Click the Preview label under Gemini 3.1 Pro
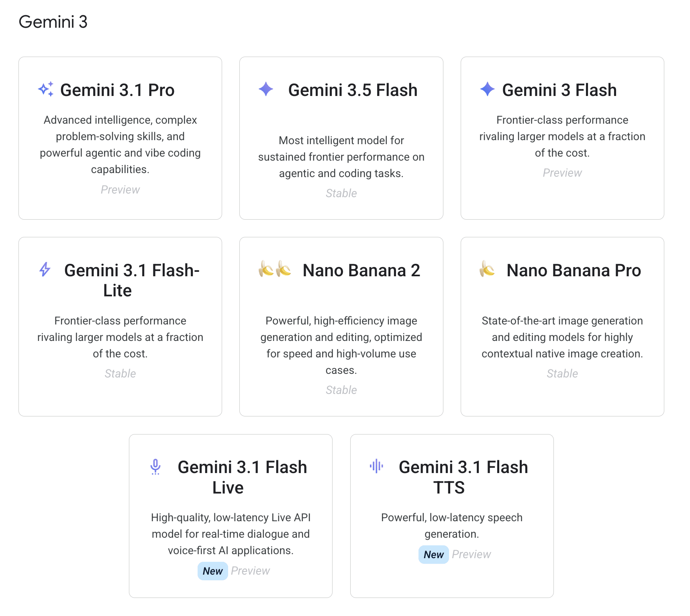 point(120,190)
